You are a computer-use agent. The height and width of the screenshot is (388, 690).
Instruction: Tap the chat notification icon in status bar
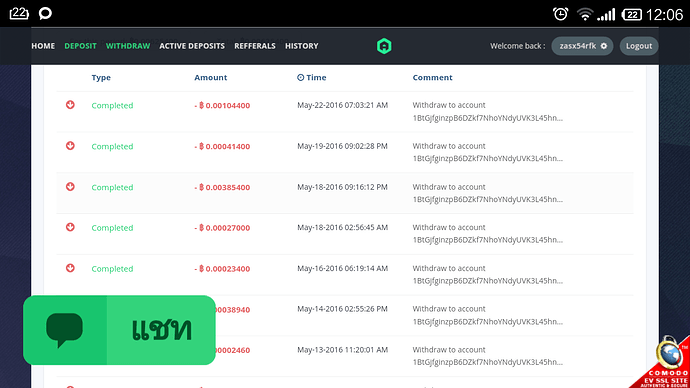tap(45, 14)
